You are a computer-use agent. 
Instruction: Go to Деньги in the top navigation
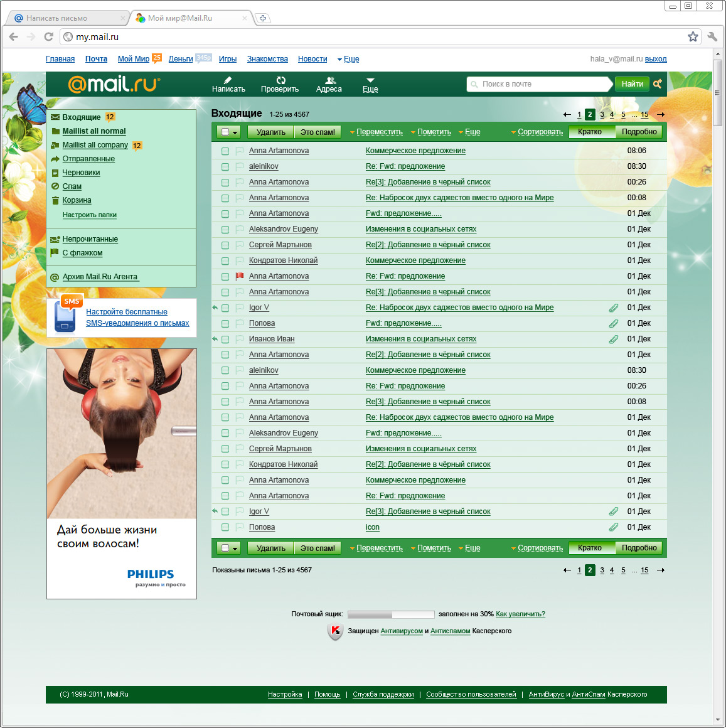(x=181, y=59)
